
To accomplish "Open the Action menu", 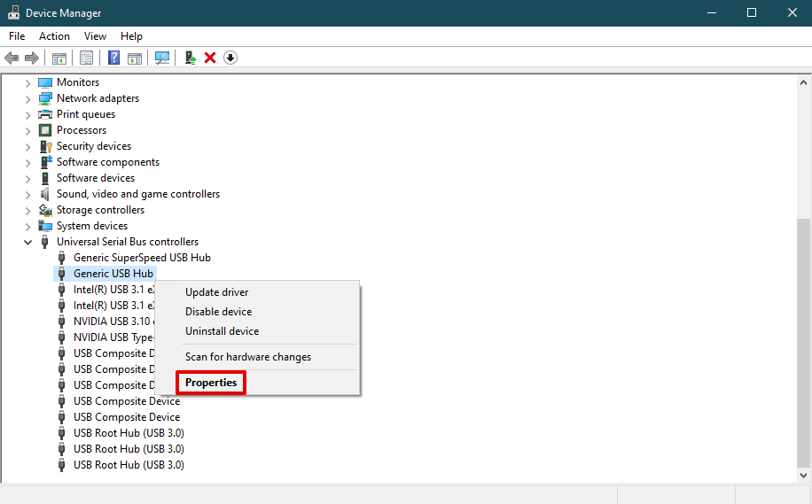I will (x=54, y=36).
